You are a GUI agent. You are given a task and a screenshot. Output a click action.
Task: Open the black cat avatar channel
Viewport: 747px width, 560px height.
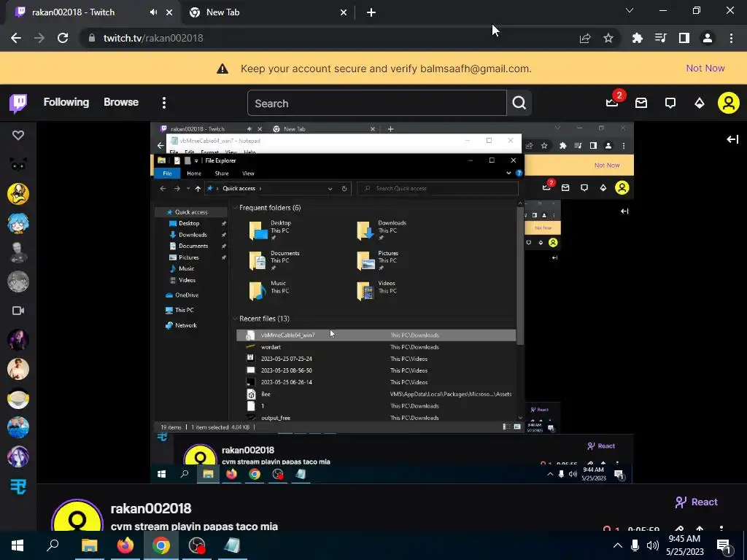[x=18, y=165]
